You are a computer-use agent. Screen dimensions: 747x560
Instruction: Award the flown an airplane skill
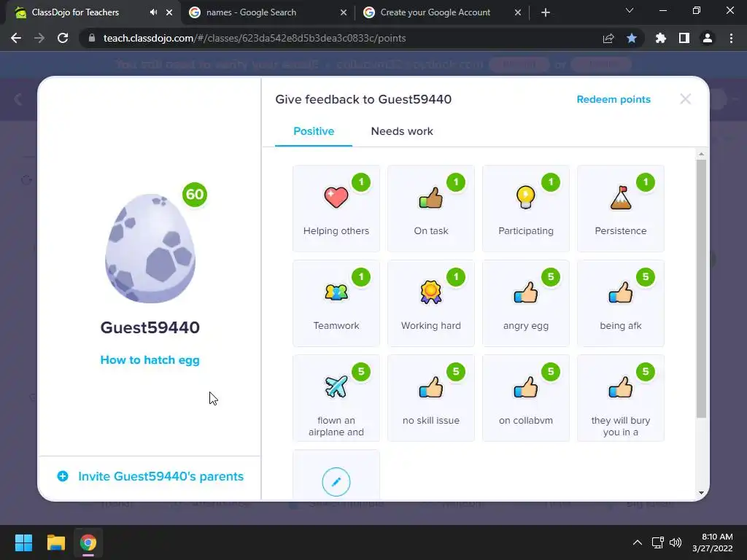pyautogui.click(x=336, y=398)
